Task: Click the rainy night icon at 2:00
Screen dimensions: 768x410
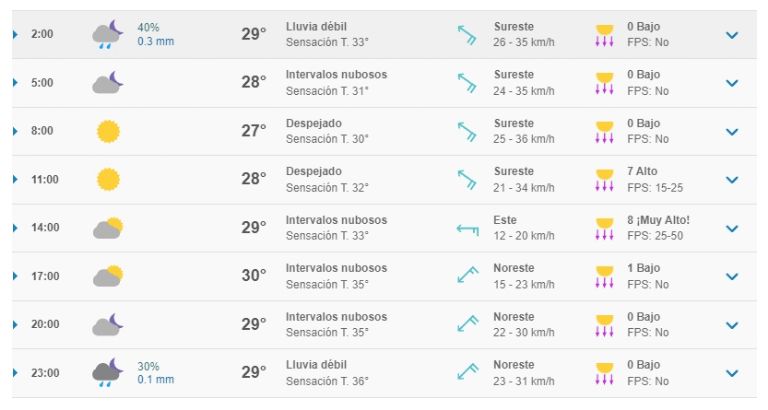Action: pyautogui.click(x=108, y=34)
